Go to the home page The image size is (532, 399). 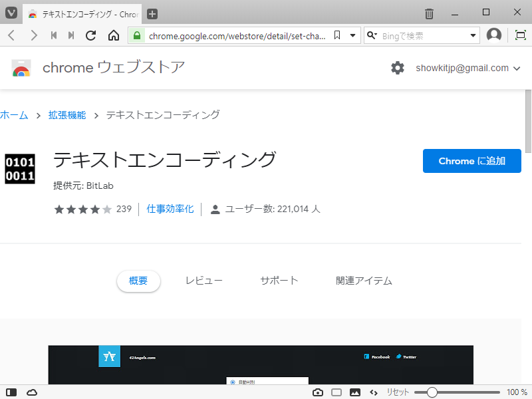click(114, 35)
